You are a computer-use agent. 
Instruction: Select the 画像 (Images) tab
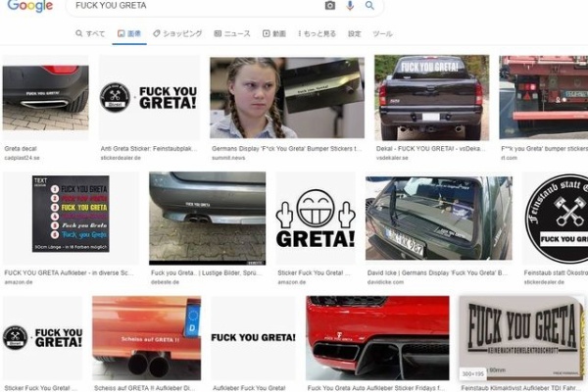pos(129,33)
